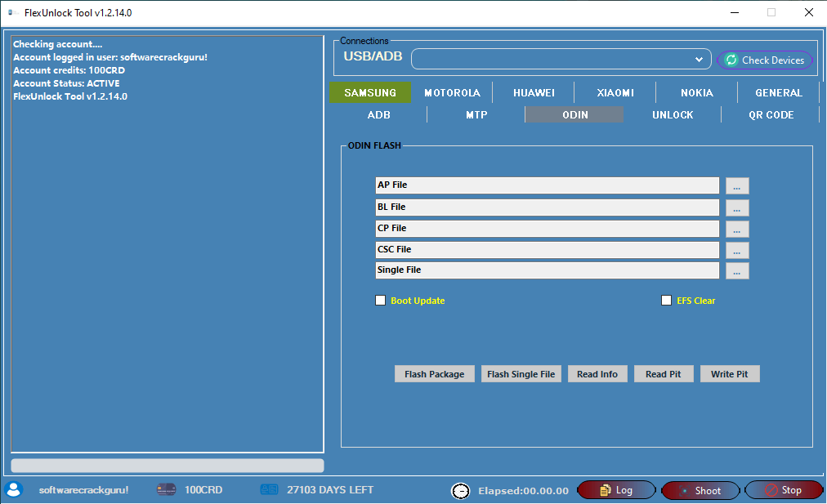The image size is (827, 504).
Task: Enable the Boot Update checkbox
Action: pyautogui.click(x=380, y=301)
